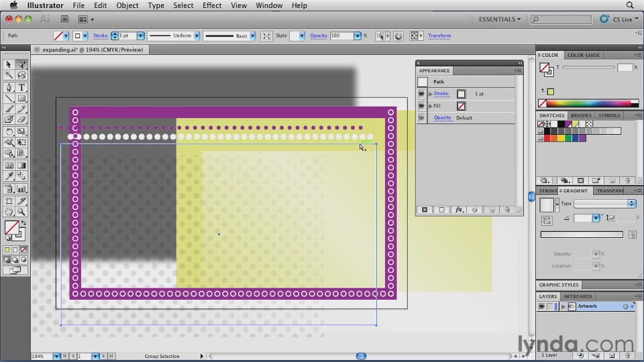Select the Artboard tool
The height and width of the screenshot is (362, 644).
pos(9,201)
